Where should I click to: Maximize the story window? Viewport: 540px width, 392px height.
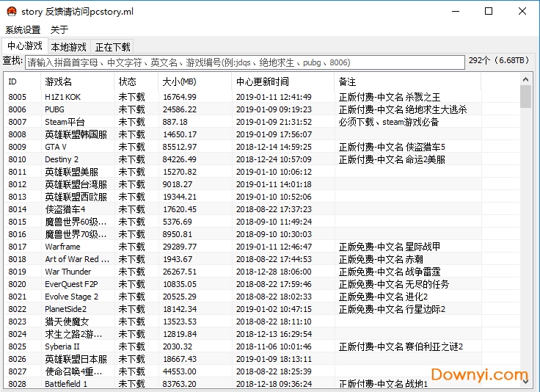(489, 12)
